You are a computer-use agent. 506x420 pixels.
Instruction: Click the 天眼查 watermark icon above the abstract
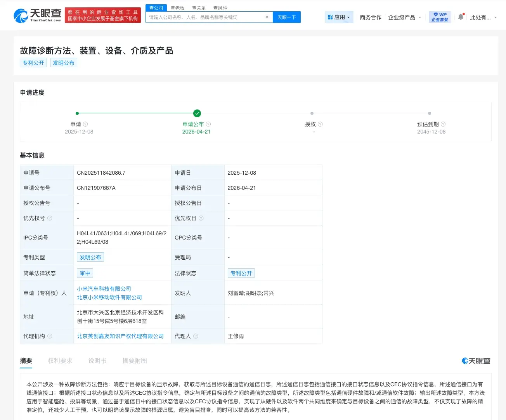[465, 361]
